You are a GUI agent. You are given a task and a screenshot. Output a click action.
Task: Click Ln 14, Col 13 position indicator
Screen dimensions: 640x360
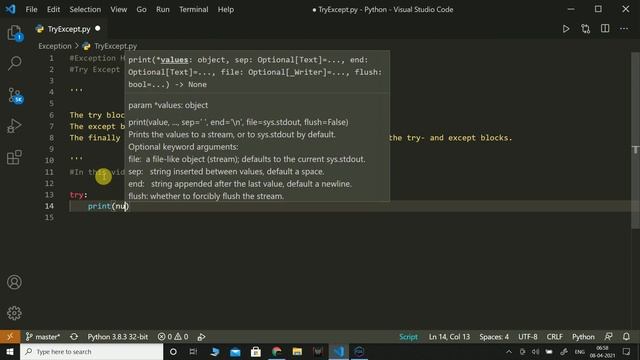tap(449, 337)
